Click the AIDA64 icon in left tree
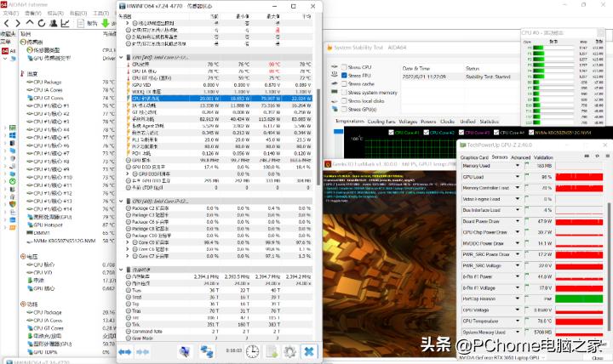The image size is (613, 364). pos(5,51)
